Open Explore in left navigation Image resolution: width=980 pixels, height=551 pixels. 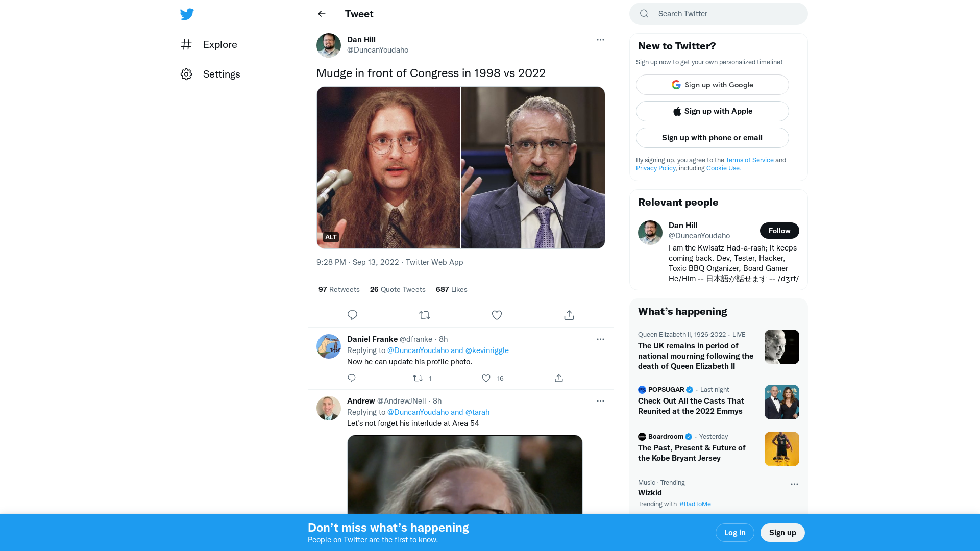tap(219, 44)
